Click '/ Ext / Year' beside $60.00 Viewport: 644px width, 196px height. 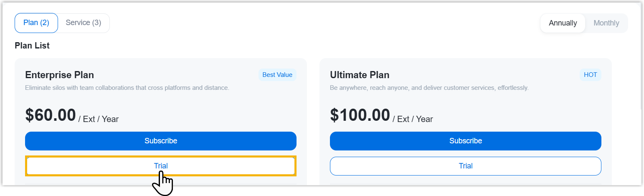99,119
